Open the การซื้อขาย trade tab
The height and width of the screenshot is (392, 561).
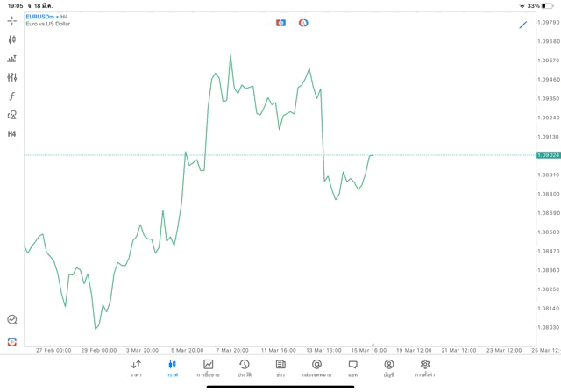click(x=208, y=368)
